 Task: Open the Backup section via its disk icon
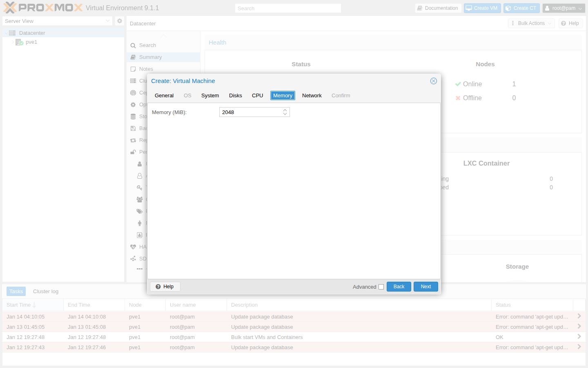pyautogui.click(x=133, y=128)
